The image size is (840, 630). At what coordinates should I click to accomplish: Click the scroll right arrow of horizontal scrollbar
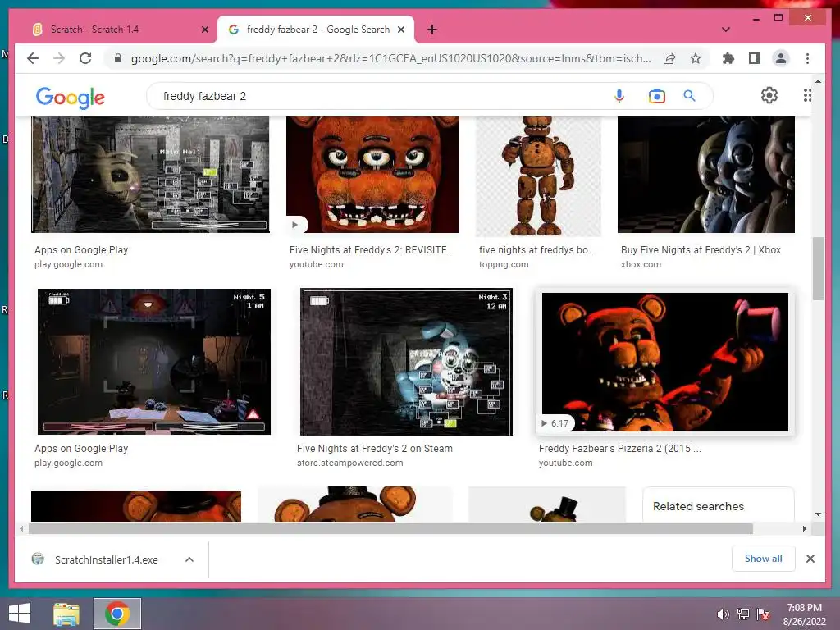tap(804, 529)
